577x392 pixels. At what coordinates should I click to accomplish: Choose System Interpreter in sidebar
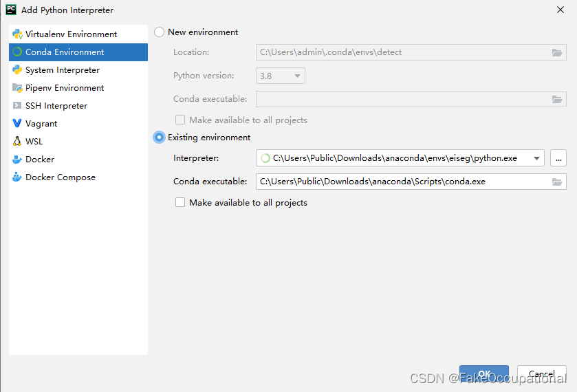[x=78, y=70]
